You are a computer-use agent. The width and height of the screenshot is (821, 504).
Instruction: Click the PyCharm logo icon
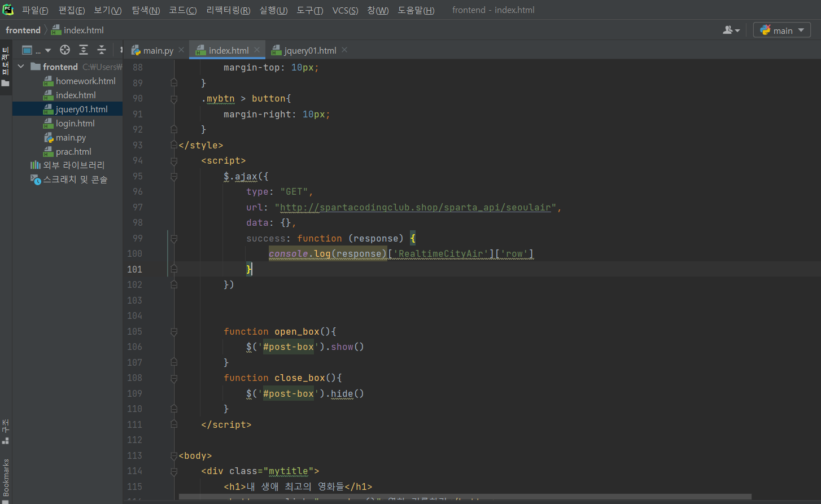pyautogui.click(x=8, y=10)
